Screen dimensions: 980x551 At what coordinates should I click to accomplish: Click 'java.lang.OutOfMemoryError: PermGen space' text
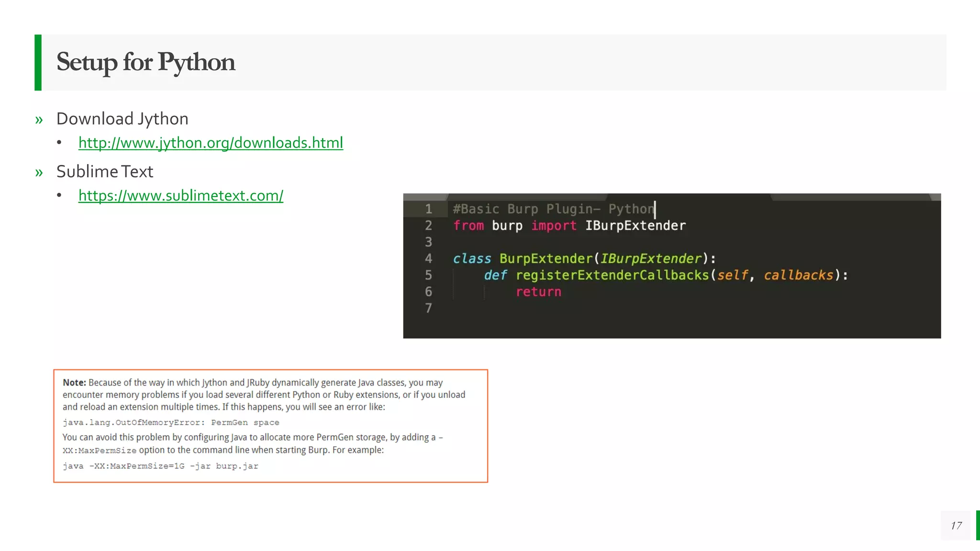(171, 422)
